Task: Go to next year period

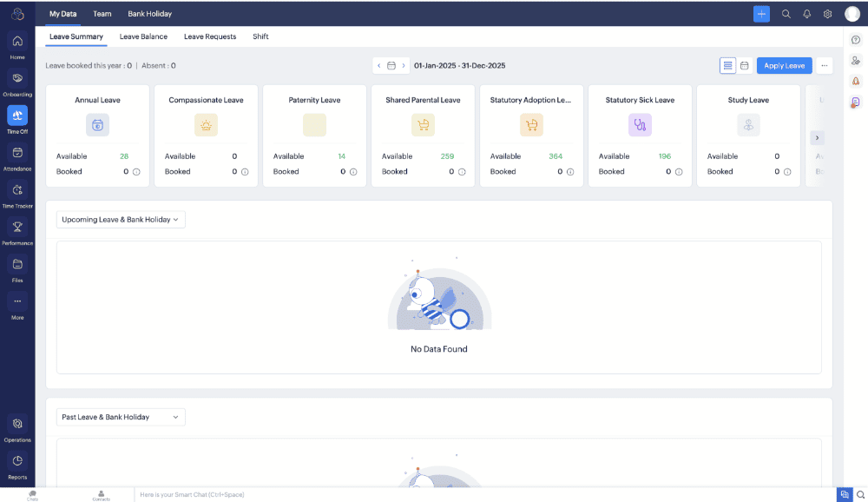Action: 404,65
